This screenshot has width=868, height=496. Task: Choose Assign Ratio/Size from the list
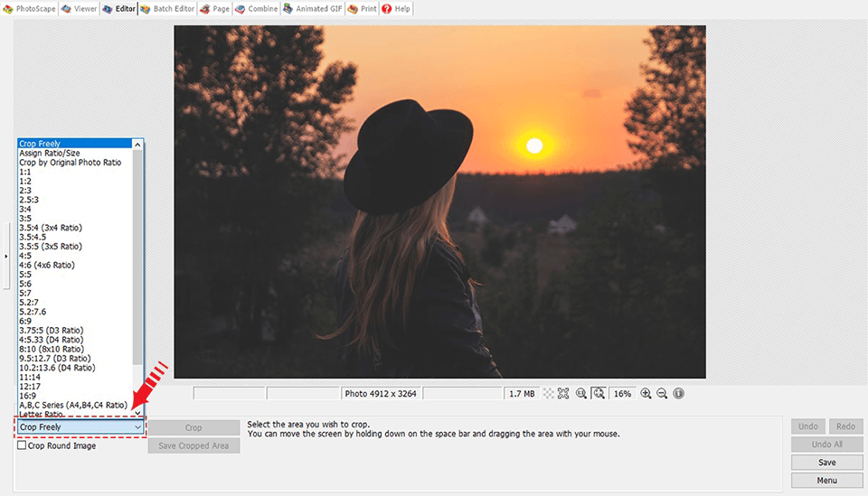click(75, 154)
